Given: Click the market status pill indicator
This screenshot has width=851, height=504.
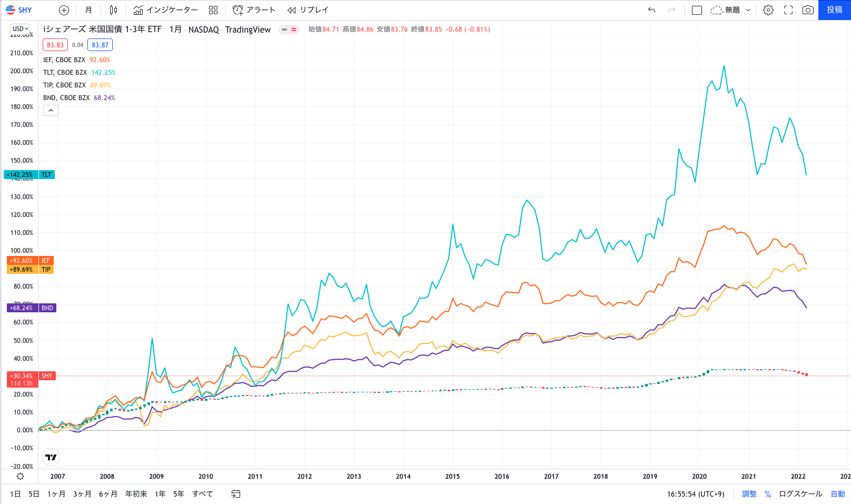Looking at the screenshot, I should (289, 29).
